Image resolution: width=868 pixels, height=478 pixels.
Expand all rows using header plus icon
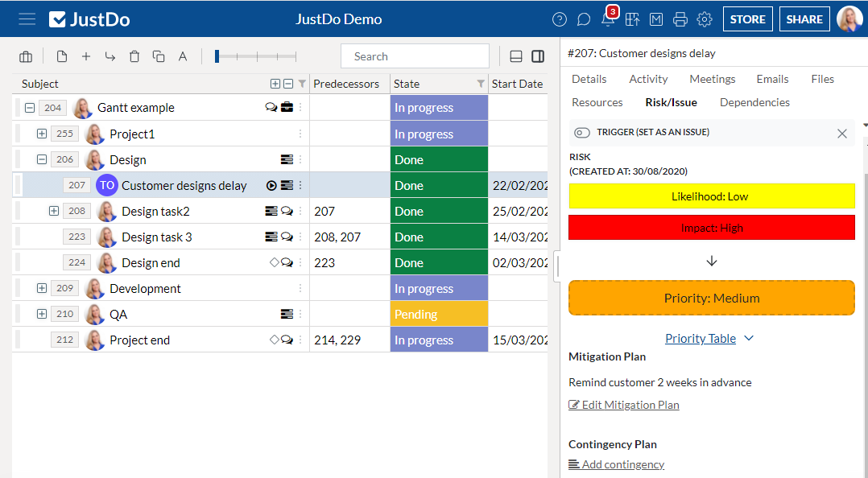[275, 84]
